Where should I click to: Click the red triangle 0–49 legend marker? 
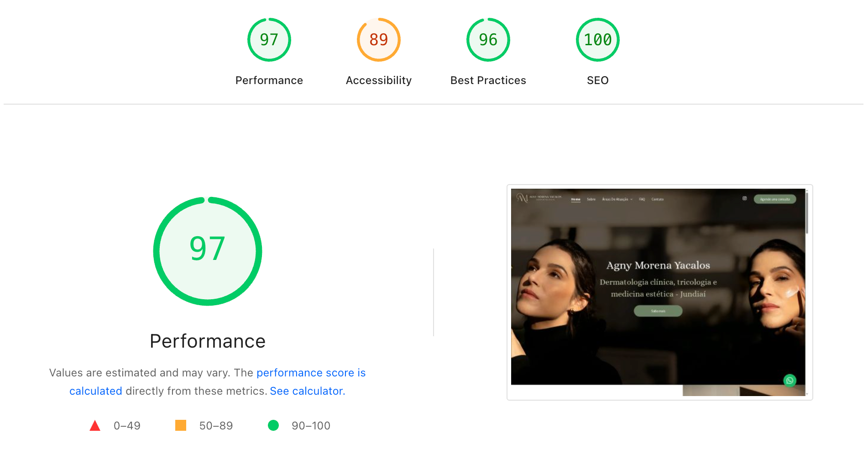pyautogui.click(x=94, y=425)
